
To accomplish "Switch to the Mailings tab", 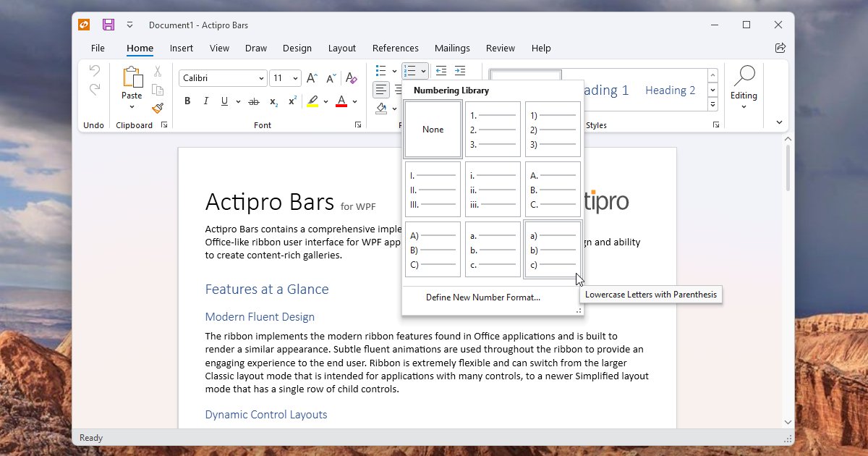I will point(453,48).
